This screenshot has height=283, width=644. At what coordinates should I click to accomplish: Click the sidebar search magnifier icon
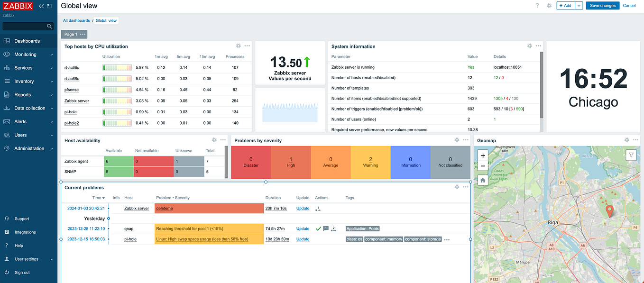tap(49, 26)
